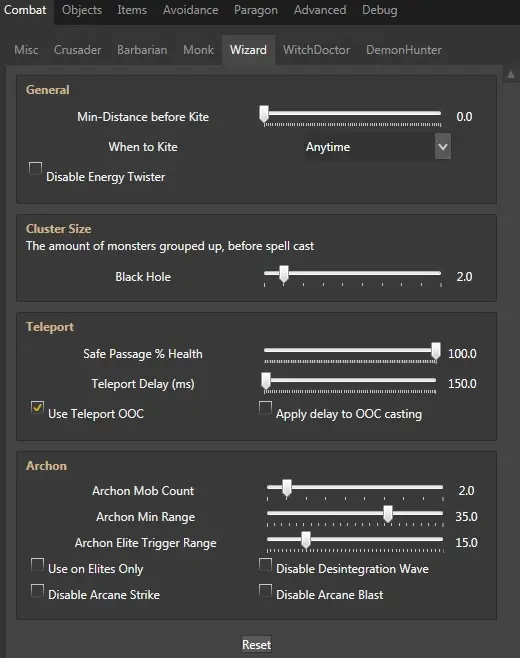This screenshot has height=658, width=520.
Task: Open the Debug tab
Action: pyautogui.click(x=379, y=10)
